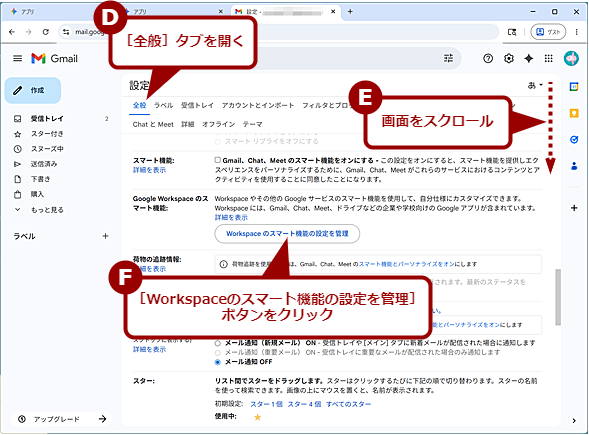Open the アカウントとインポート settings tab
Viewport: 589px width, 435px height.
tap(258, 106)
